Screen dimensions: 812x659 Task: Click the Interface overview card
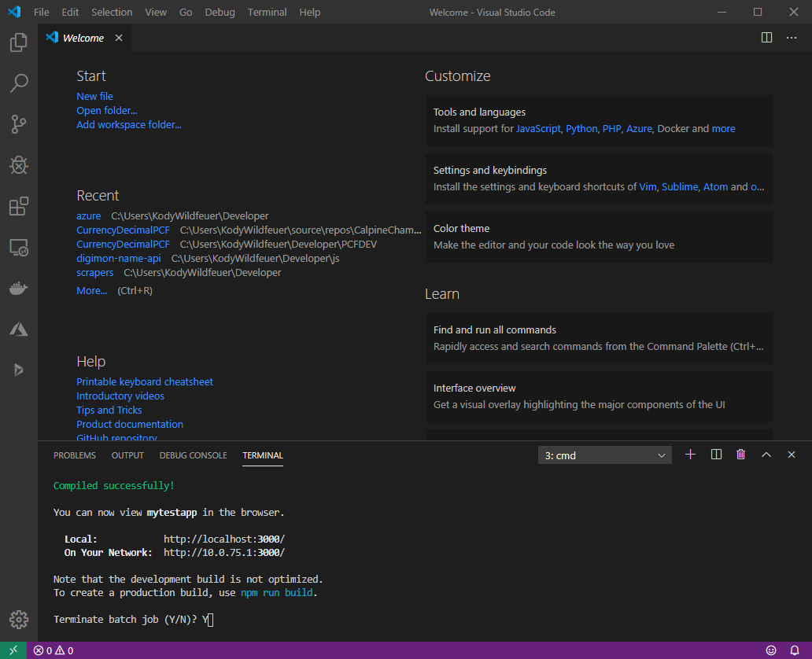coord(599,396)
